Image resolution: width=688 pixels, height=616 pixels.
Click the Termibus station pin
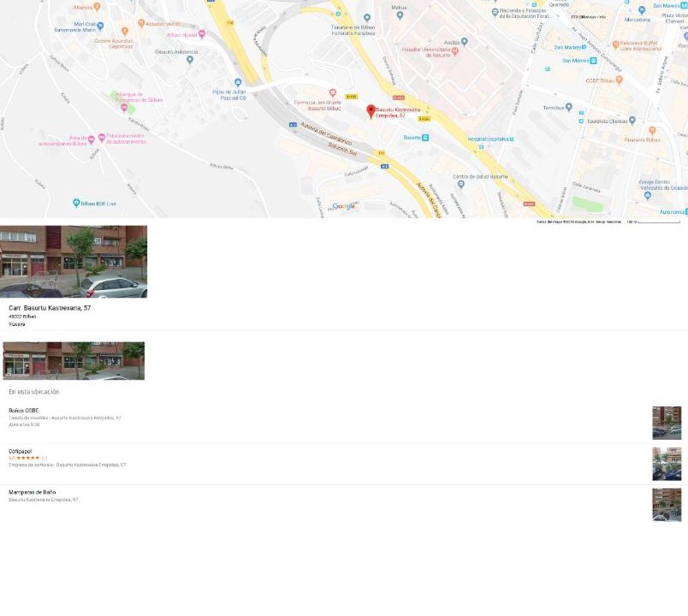569,107
